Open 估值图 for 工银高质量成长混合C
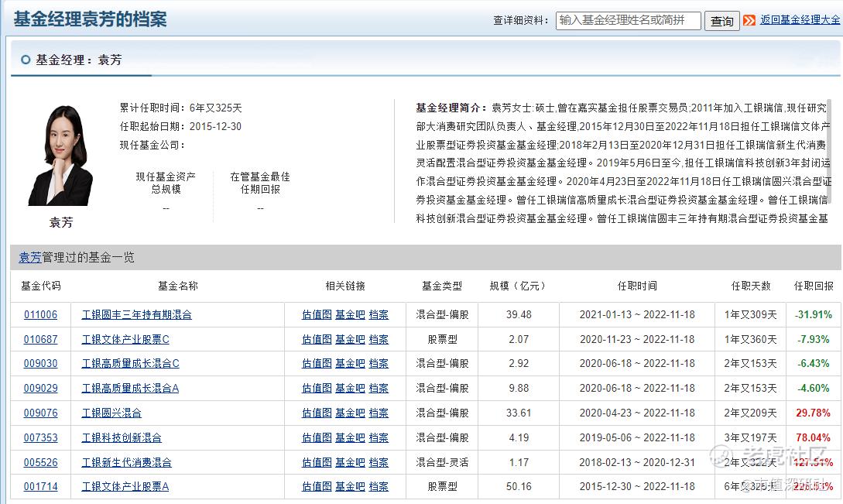843x504 pixels. tap(317, 364)
